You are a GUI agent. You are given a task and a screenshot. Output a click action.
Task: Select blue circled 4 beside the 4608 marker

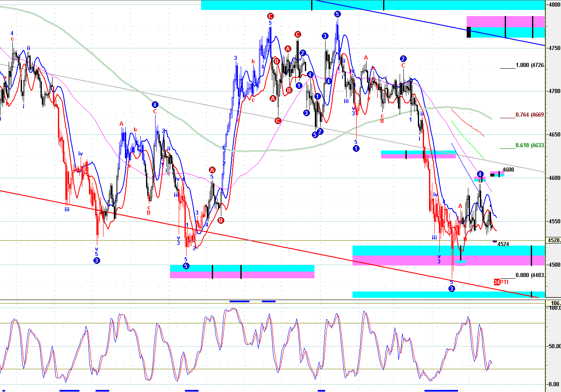tap(480, 174)
